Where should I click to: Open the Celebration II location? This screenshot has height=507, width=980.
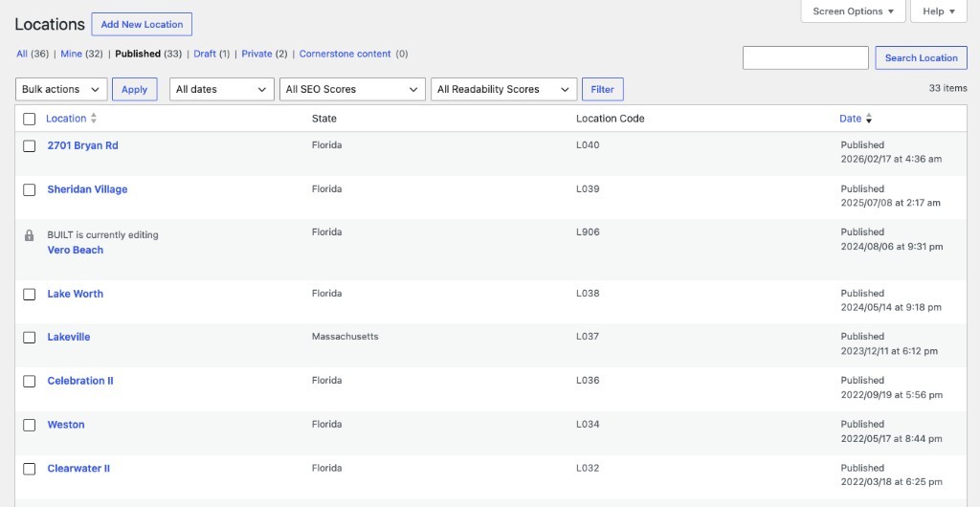point(80,381)
